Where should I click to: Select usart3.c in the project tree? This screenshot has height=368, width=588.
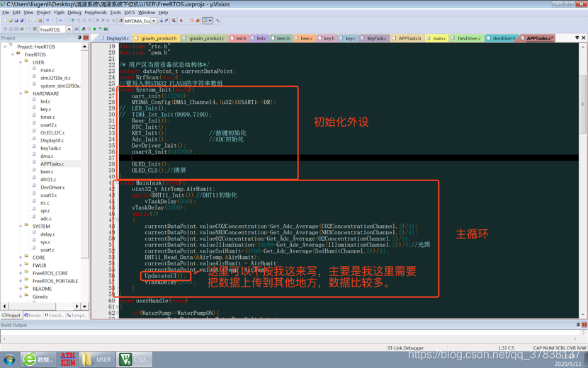coord(49,195)
